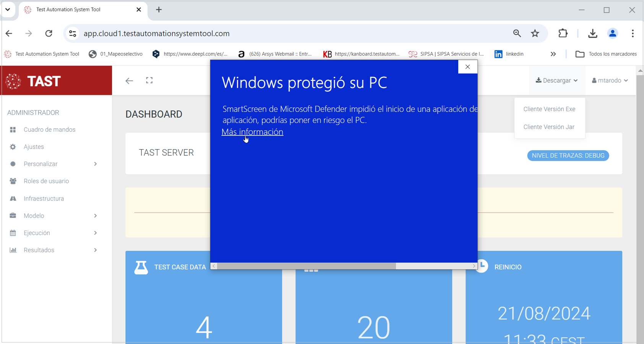Open the mtarodo account dropdown
Viewport: 644px width, 344px height.
610,80
